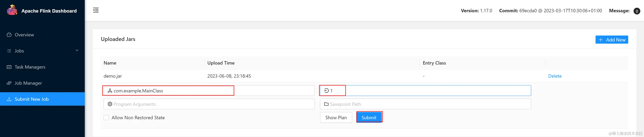Screen dimensions: 644x137
Task: Click the Task Managers schedule icon
Action: (9, 67)
